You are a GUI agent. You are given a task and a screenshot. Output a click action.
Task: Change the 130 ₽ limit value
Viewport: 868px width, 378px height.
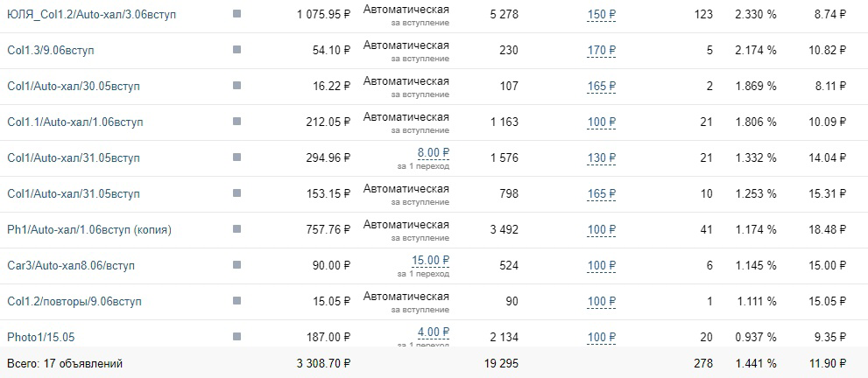click(x=601, y=158)
